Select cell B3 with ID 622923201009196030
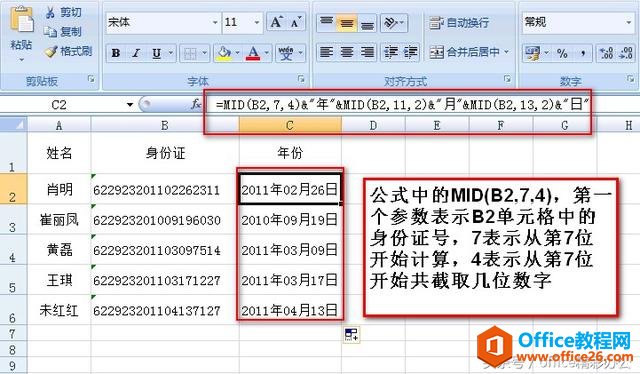The height and width of the screenshot is (374, 640). pyautogui.click(x=164, y=220)
